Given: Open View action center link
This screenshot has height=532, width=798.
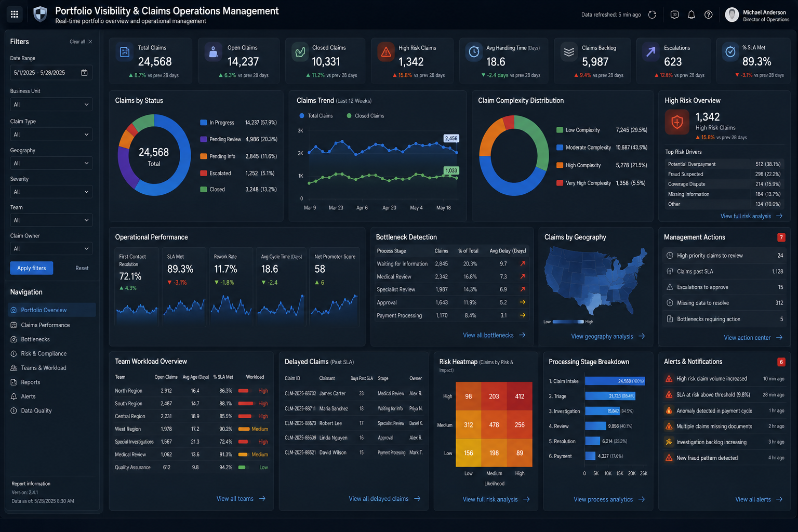Looking at the screenshot, I should (753, 338).
